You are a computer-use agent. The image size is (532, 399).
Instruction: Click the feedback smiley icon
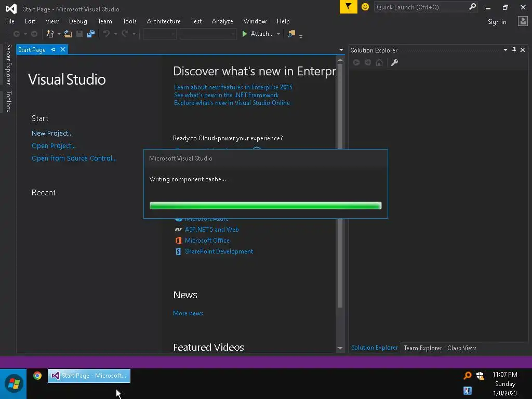pos(365,7)
